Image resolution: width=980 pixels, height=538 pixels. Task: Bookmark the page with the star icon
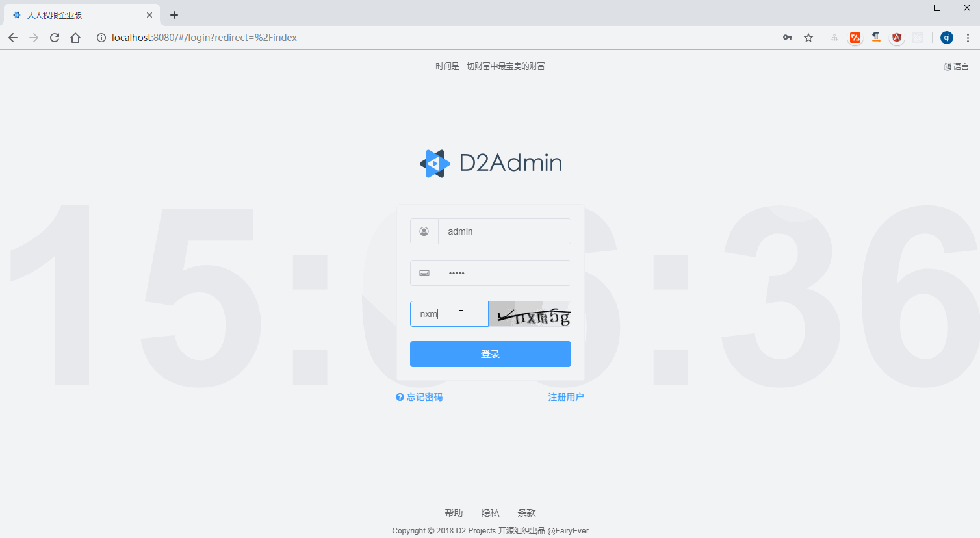(x=808, y=37)
